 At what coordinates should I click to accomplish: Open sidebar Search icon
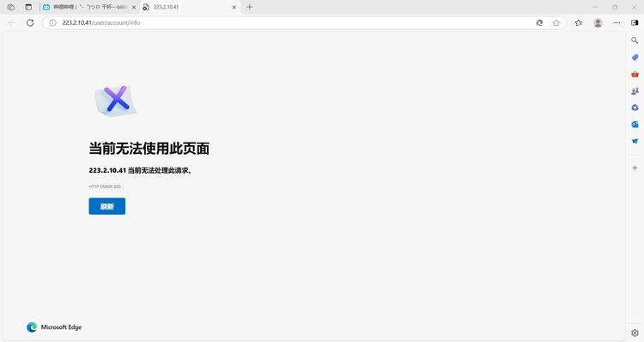(635, 40)
